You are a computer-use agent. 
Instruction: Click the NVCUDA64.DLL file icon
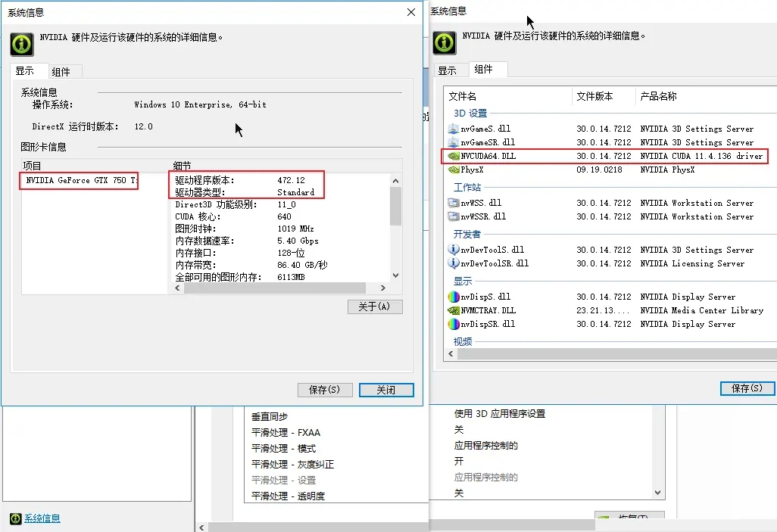click(x=453, y=156)
